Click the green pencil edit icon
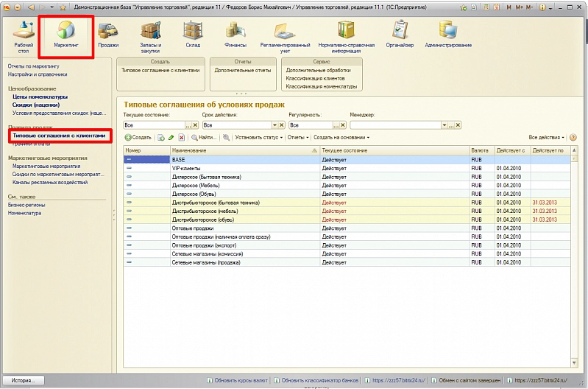The height and width of the screenshot is (389, 588). [x=171, y=137]
